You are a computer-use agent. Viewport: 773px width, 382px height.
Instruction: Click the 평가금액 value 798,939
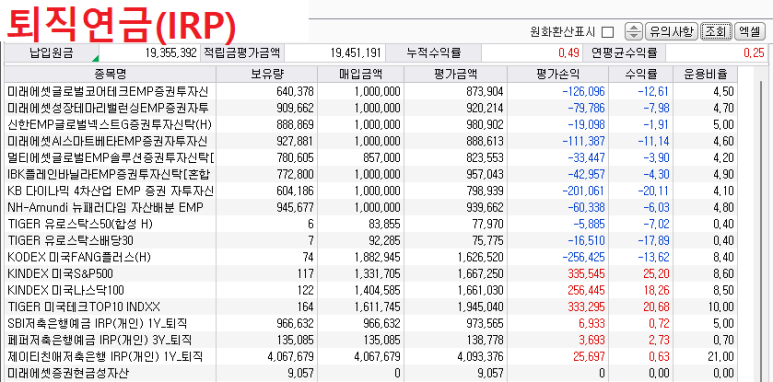click(x=484, y=191)
